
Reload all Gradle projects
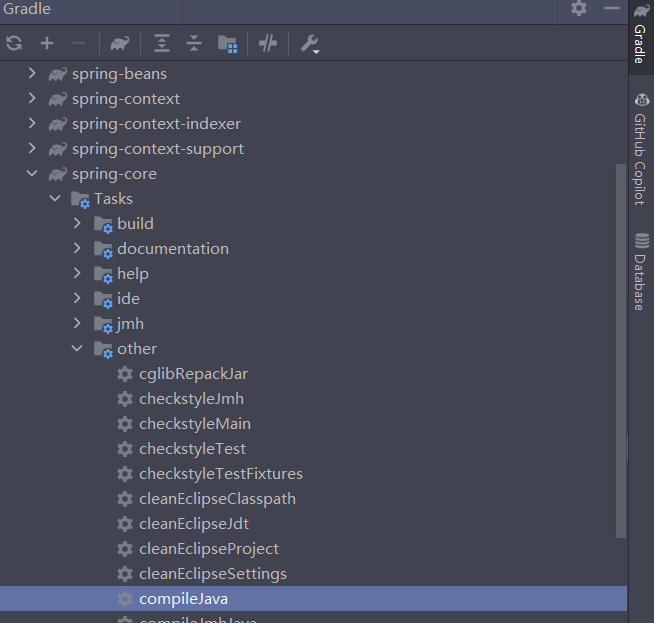[14, 43]
